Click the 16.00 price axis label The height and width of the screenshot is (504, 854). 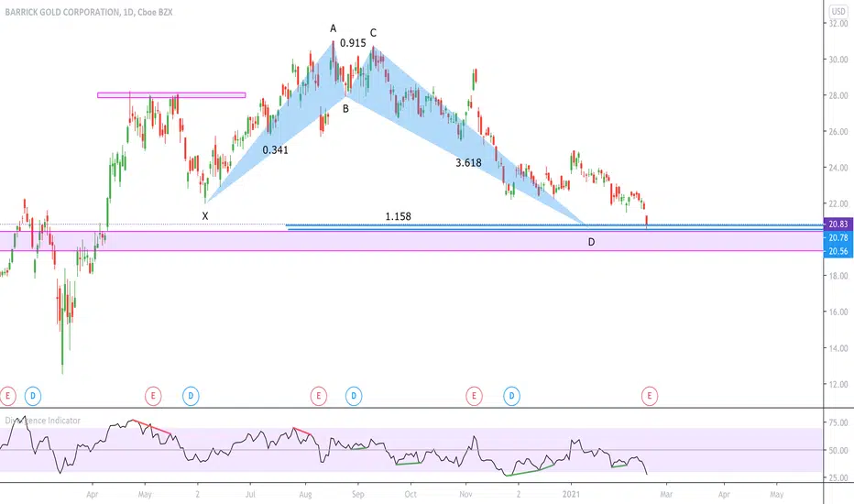(x=838, y=312)
